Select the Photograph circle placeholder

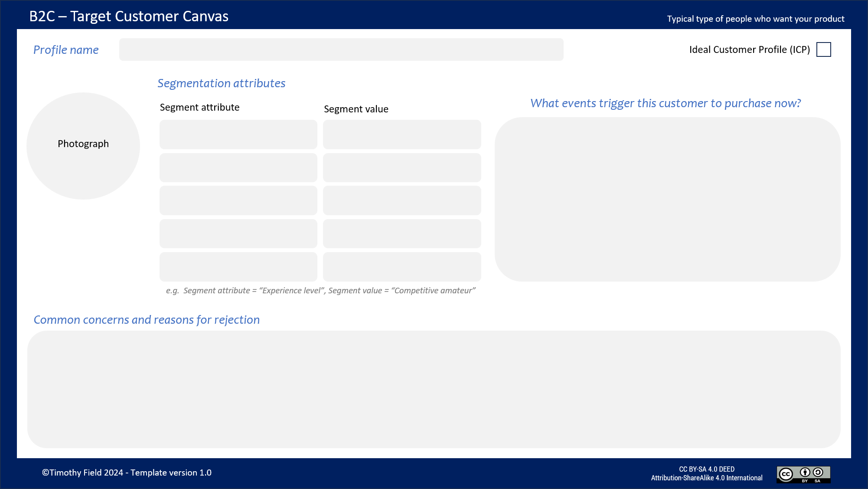click(x=83, y=146)
